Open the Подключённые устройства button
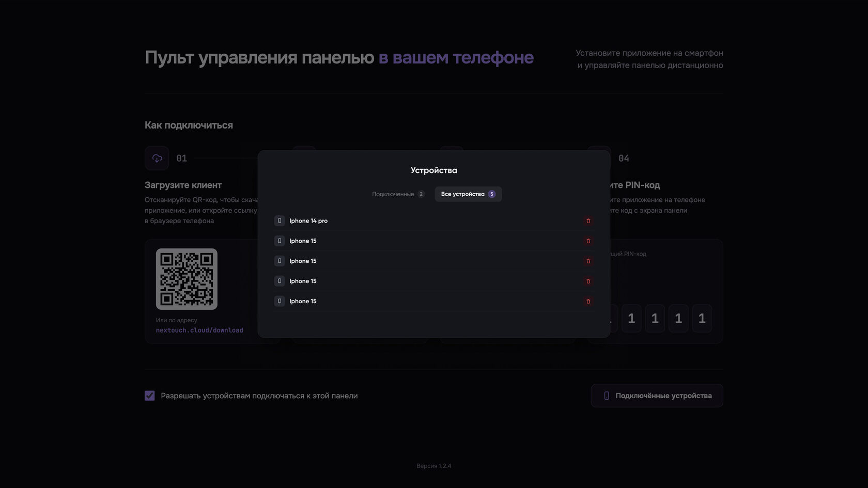Image resolution: width=868 pixels, height=488 pixels. (657, 396)
